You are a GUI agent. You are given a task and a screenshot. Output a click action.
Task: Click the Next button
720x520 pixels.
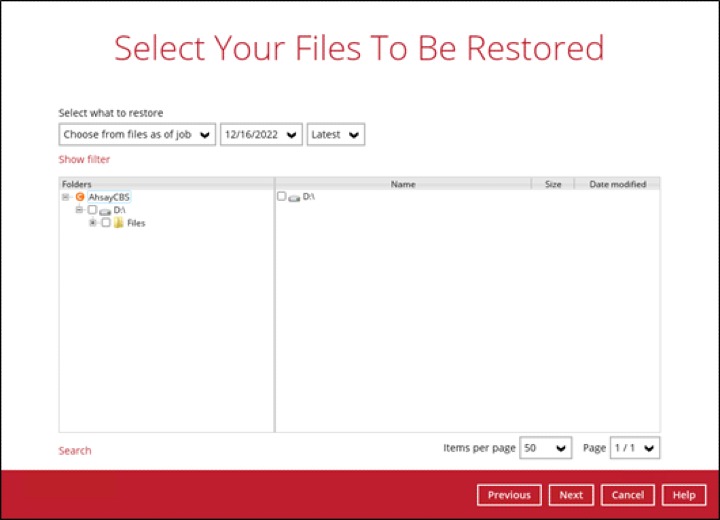[x=571, y=495]
